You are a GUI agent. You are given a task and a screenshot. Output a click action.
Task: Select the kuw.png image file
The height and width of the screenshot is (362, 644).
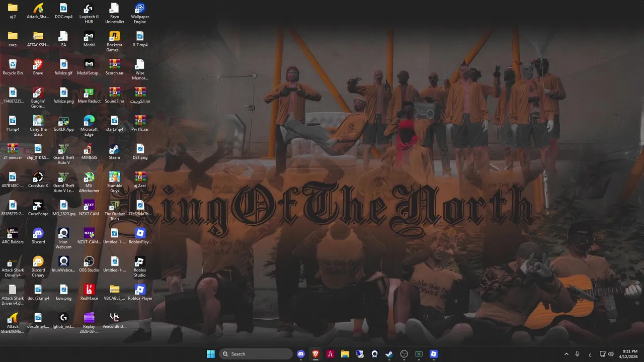(63, 293)
